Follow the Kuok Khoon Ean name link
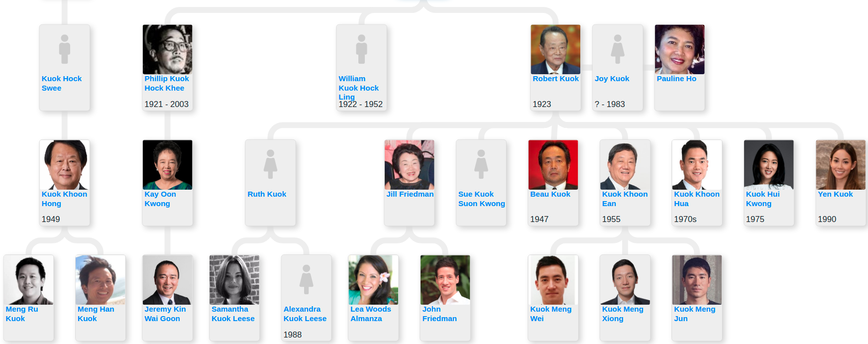This screenshot has height=344, width=868. (625, 199)
